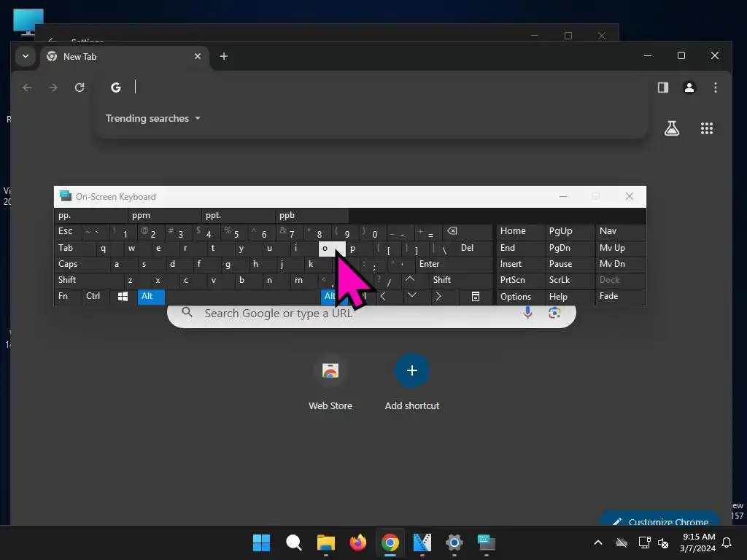Tap PgUp key

[x=570, y=231]
